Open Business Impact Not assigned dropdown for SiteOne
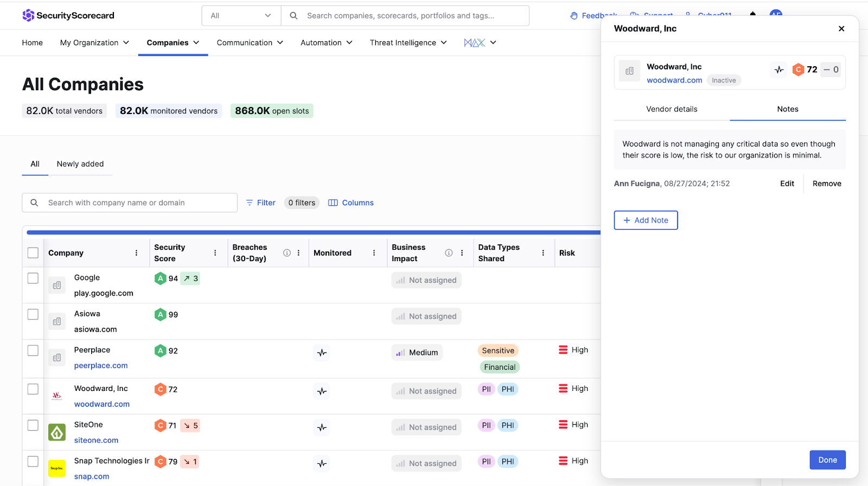 point(426,427)
